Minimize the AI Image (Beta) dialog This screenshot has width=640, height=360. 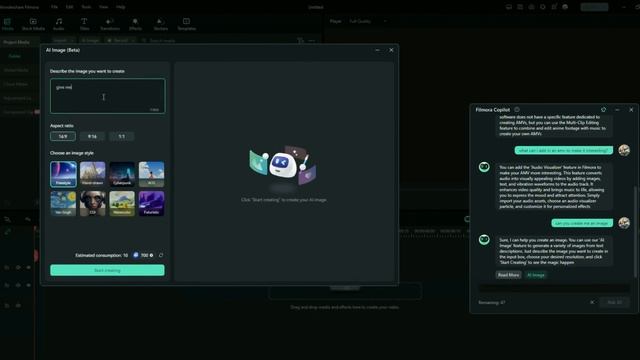click(x=377, y=50)
